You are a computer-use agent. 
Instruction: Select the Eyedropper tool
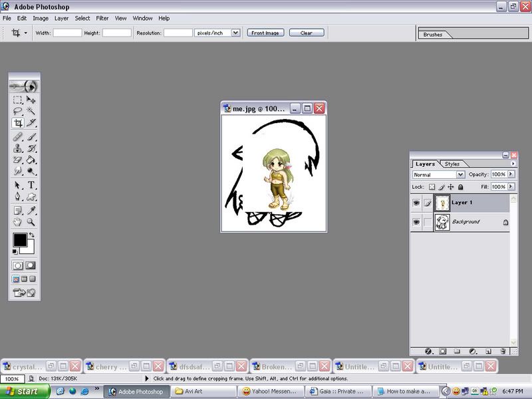click(31, 210)
